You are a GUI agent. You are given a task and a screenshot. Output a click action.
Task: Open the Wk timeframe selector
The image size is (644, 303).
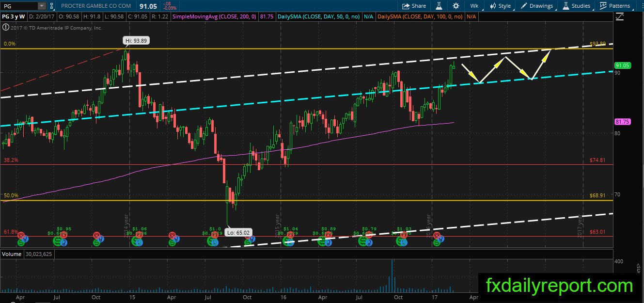[474, 6]
